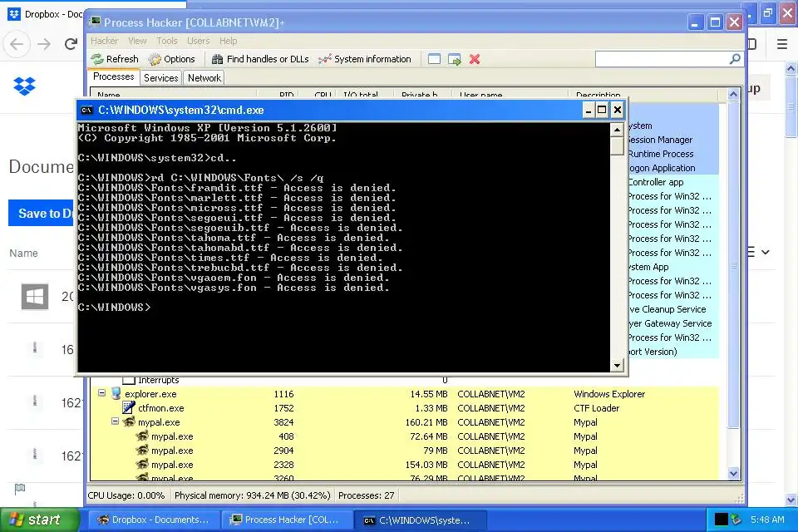
Task: Open the Users menu
Action: coord(198,41)
